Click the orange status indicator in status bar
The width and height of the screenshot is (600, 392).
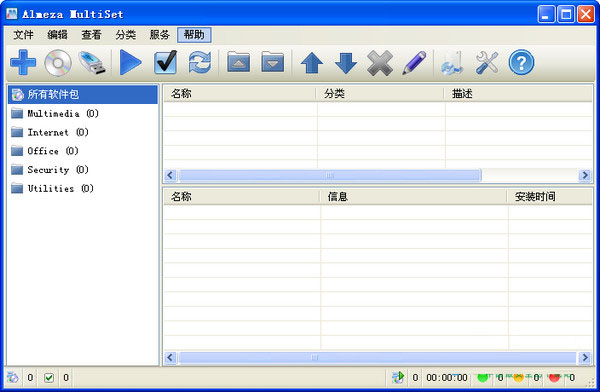518,377
